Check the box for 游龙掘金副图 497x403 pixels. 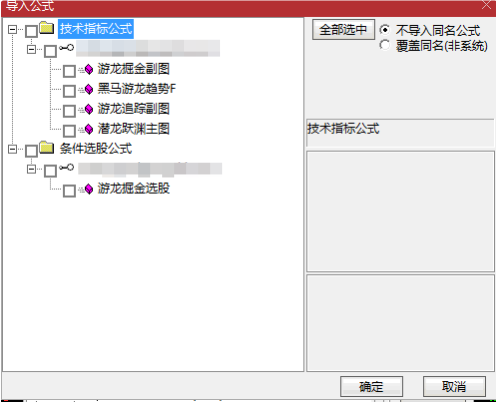69,71
